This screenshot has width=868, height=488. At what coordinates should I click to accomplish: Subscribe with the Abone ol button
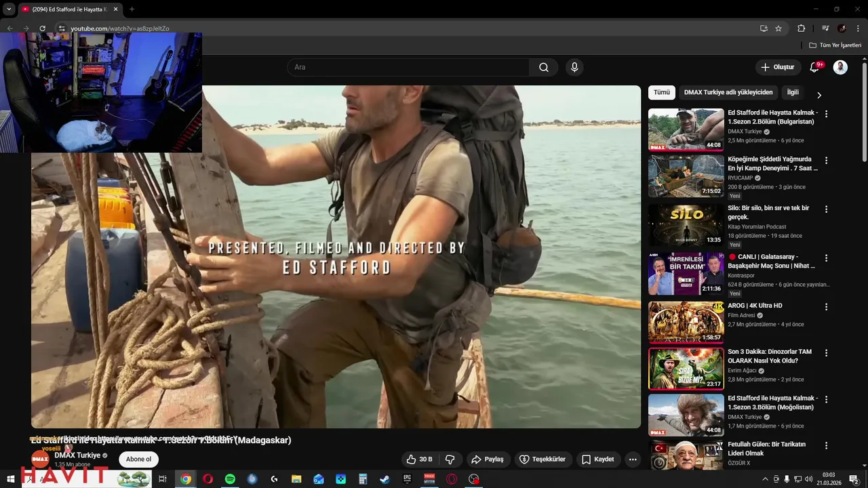138,459
